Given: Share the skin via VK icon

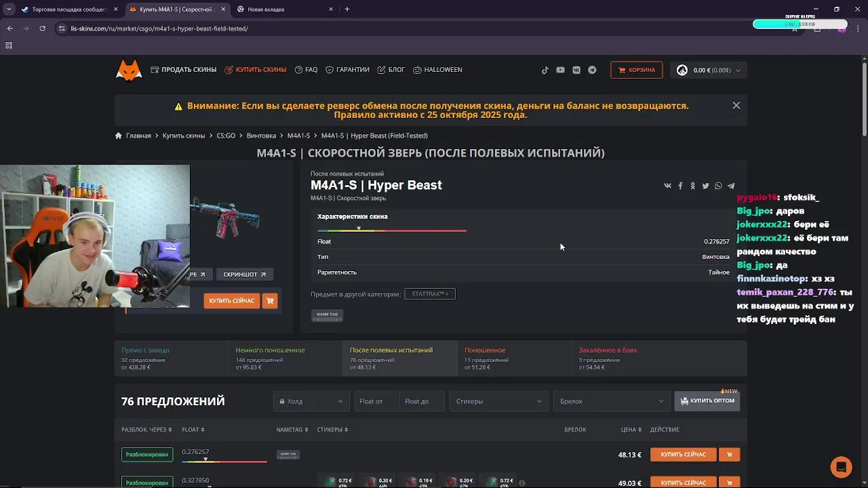Looking at the screenshot, I should (667, 186).
